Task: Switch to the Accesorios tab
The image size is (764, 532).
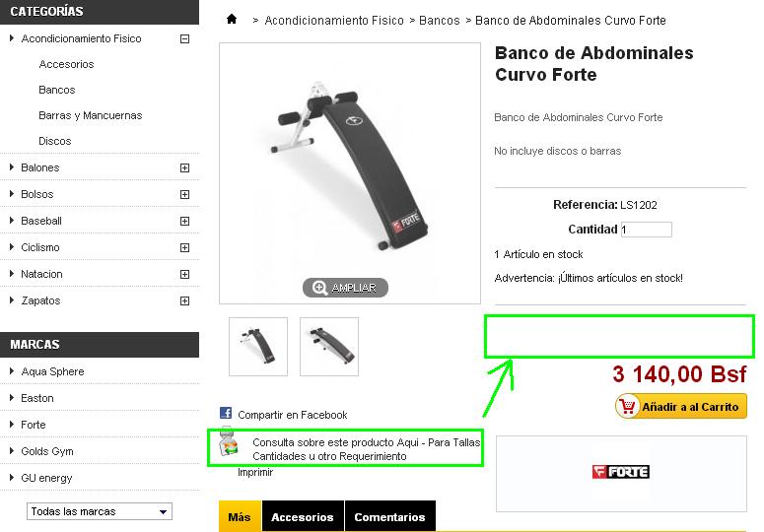Action: pyautogui.click(x=303, y=517)
